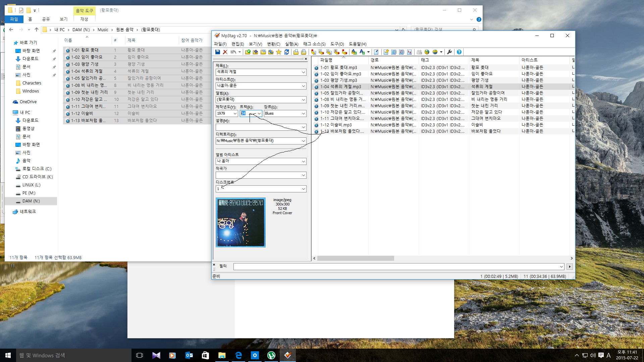The image size is (644, 362).
Task: Open Mp3tag options wrench icon
Action: click(x=449, y=52)
